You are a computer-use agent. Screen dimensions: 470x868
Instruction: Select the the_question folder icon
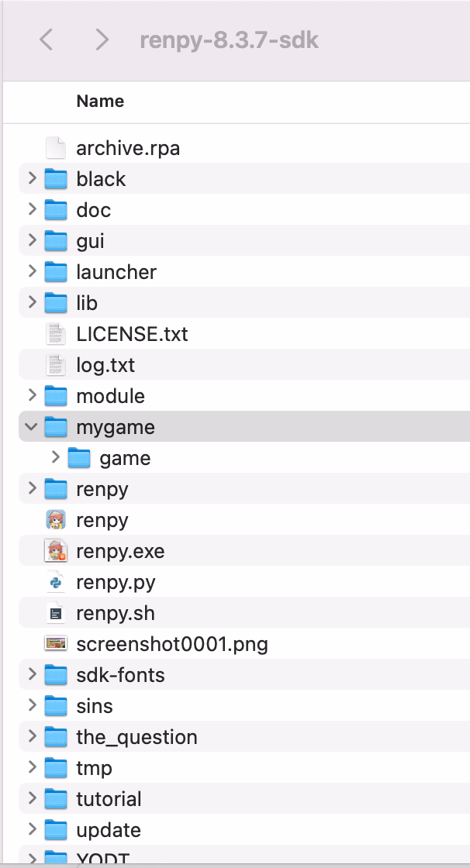pyautogui.click(x=55, y=737)
